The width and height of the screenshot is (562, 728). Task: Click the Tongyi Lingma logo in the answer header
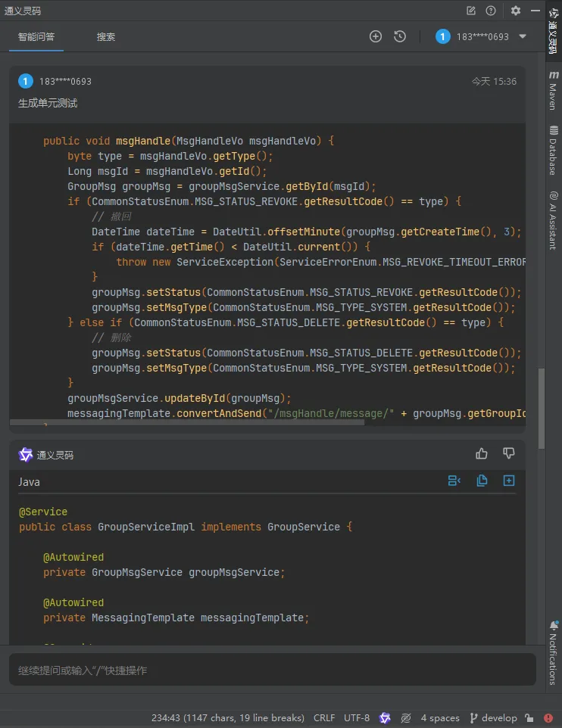pyautogui.click(x=26, y=455)
